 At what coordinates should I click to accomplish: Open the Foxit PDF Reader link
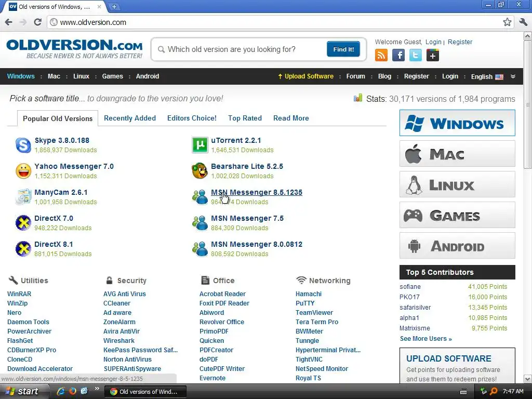coord(224,303)
